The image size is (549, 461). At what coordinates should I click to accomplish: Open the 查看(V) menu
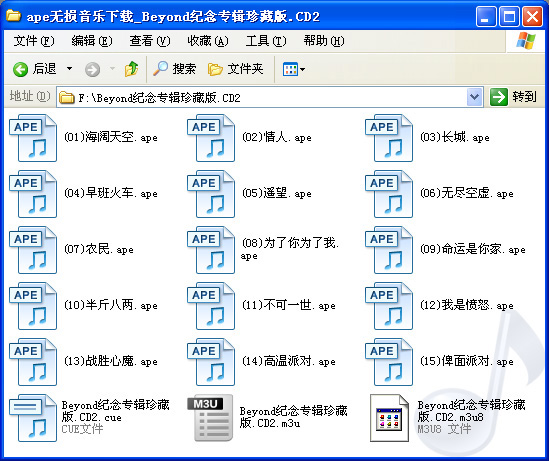pos(150,41)
